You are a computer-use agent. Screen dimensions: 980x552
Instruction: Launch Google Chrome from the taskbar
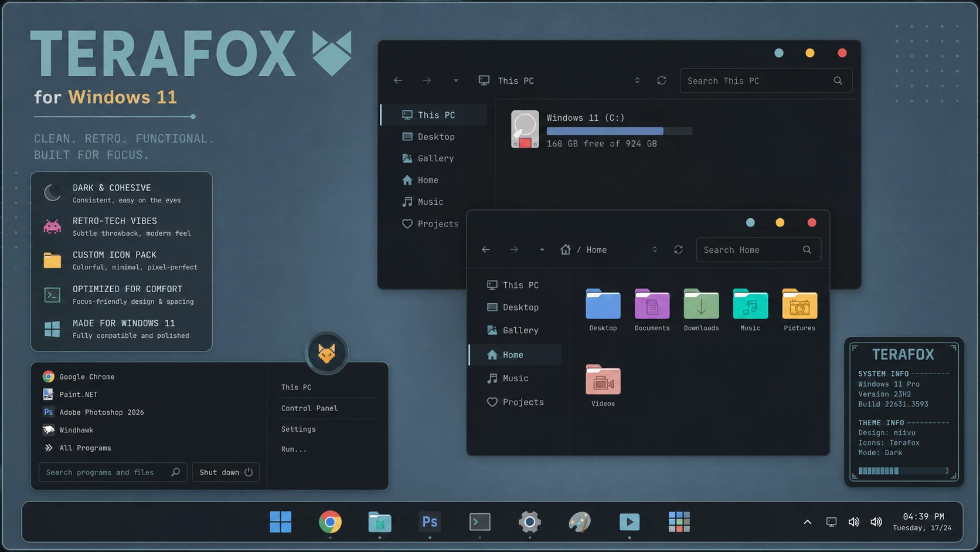pos(330,521)
